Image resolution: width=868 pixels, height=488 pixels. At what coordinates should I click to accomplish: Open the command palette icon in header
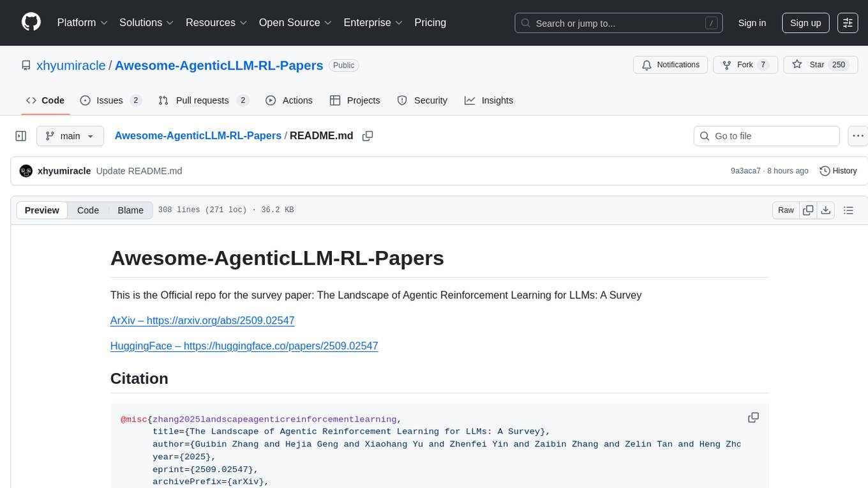coord(848,23)
